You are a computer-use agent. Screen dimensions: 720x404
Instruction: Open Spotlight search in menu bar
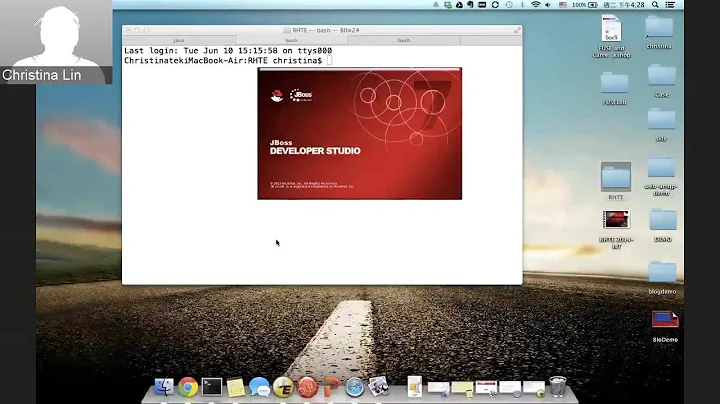(x=655, y=5)
